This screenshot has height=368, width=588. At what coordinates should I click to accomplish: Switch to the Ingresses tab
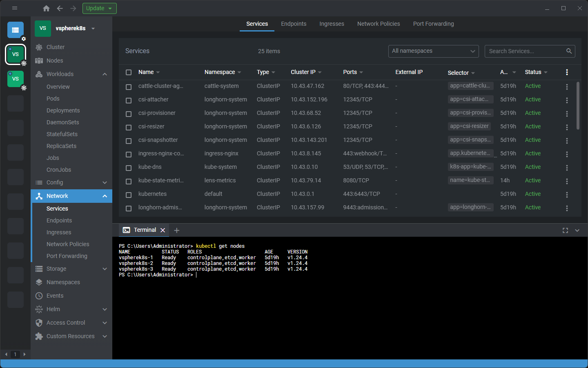(x=332, y=24)
